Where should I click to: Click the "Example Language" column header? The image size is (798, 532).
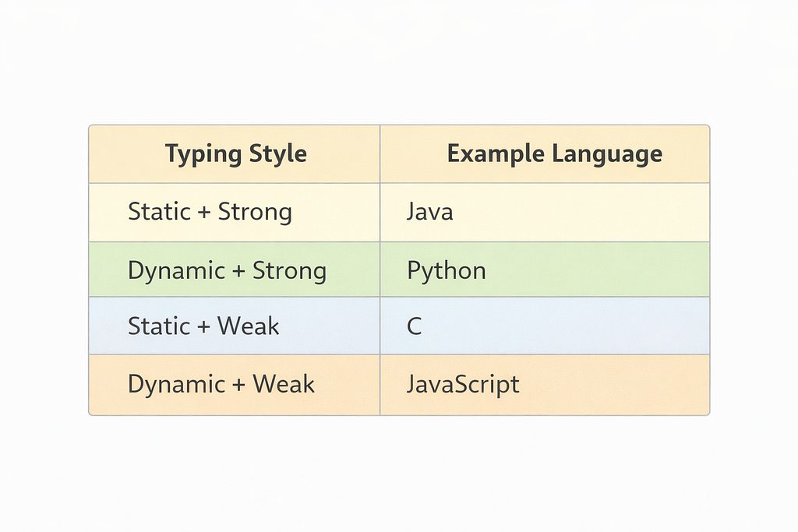point(554,153)
